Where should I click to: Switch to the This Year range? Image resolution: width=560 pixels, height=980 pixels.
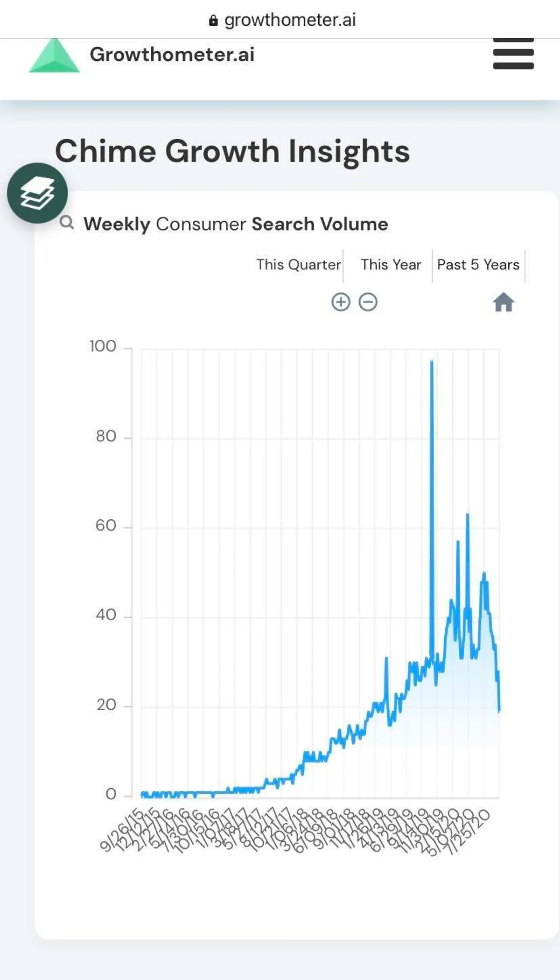[391, 265]
